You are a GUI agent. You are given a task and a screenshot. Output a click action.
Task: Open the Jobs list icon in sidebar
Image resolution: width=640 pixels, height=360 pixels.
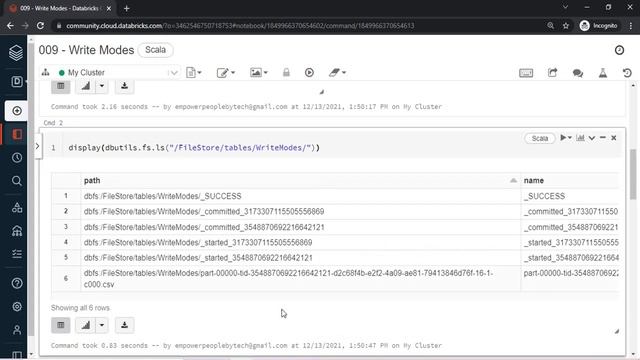17,254
